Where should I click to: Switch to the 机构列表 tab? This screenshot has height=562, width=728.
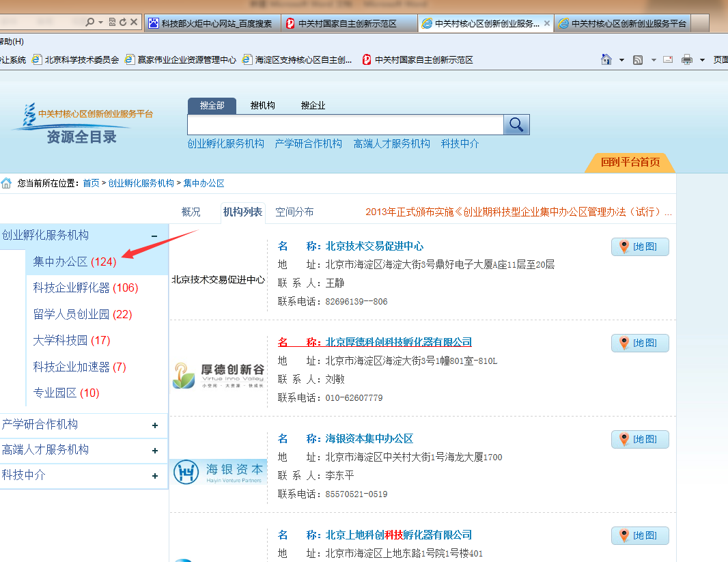243,212
